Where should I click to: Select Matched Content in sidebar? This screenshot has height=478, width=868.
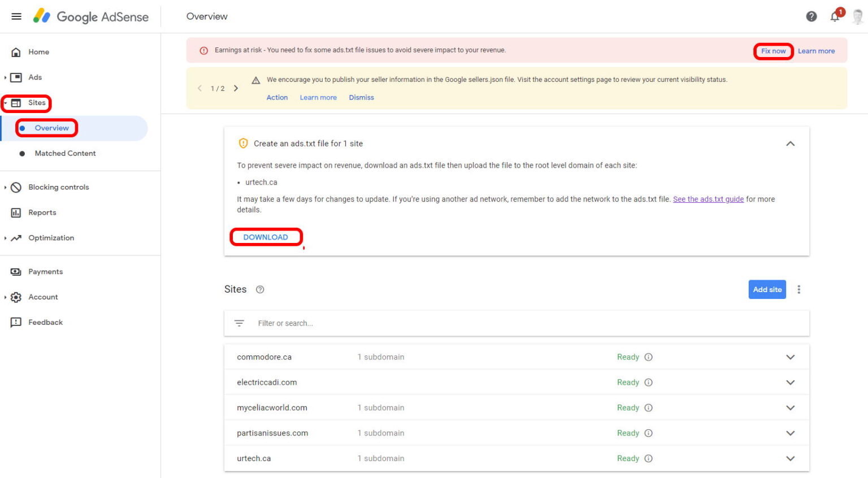click(x=64, y=153)
